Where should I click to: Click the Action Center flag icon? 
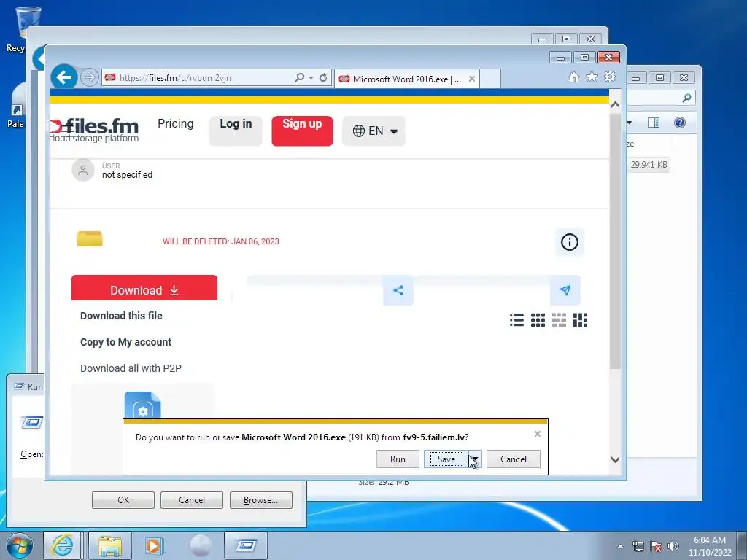click(x=656, y=546)
